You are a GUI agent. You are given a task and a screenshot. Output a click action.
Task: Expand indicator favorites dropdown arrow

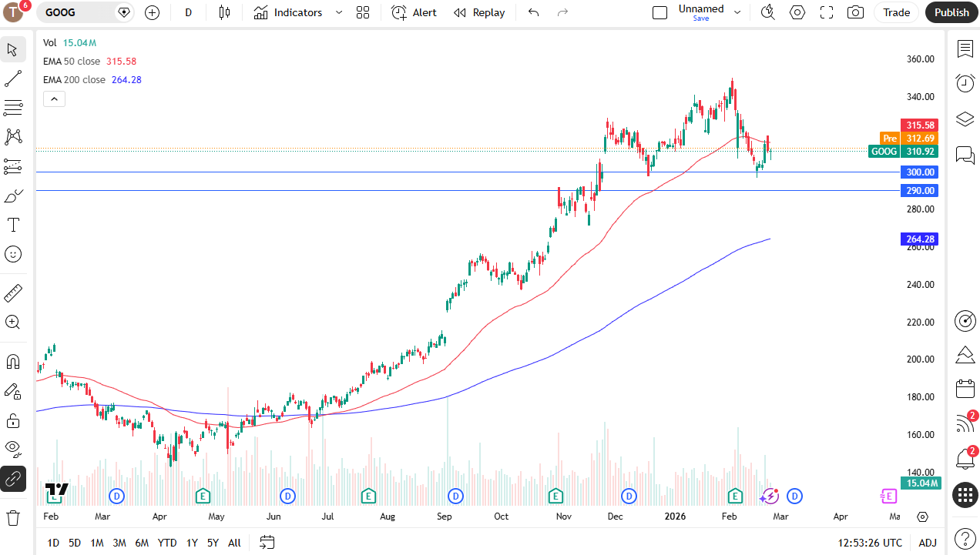click(339, 12)
